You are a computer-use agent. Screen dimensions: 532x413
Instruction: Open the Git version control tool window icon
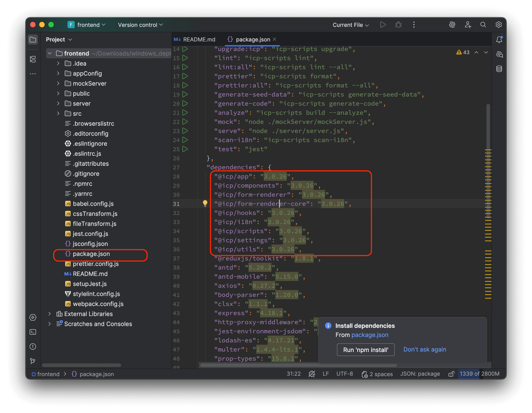pos(33,361)
